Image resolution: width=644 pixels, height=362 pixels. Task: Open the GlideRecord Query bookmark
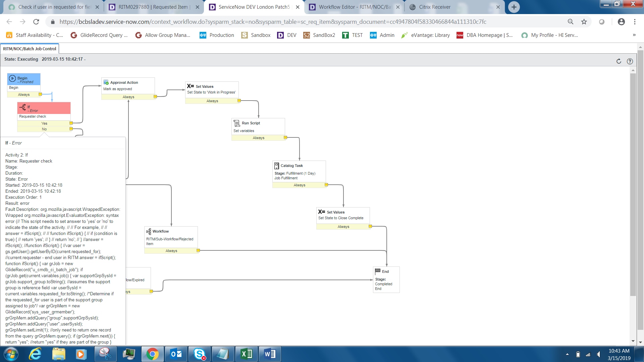pos(99,35)
